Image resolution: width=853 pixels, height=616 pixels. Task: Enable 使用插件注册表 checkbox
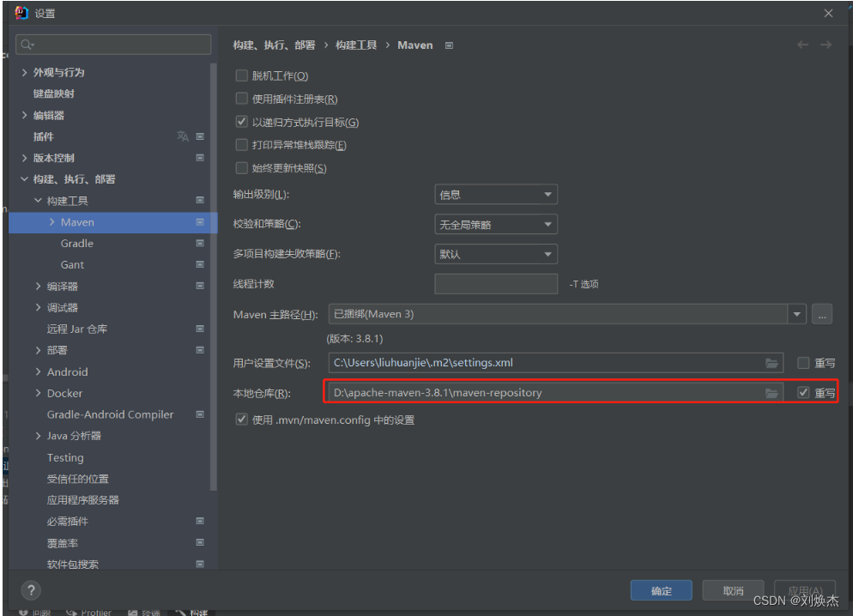[241, 99]
